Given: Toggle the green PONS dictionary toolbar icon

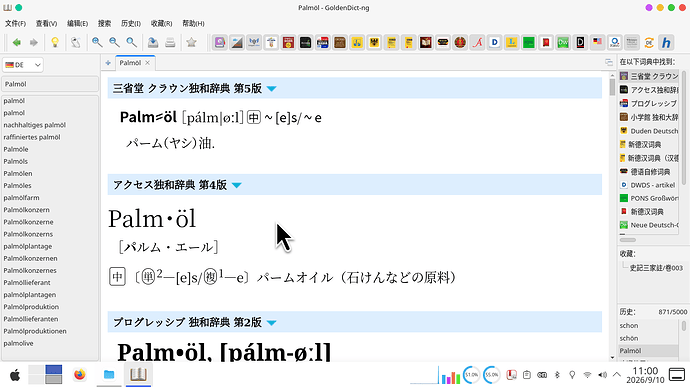Looking at the screenshot, I should [x=529, y=43].
